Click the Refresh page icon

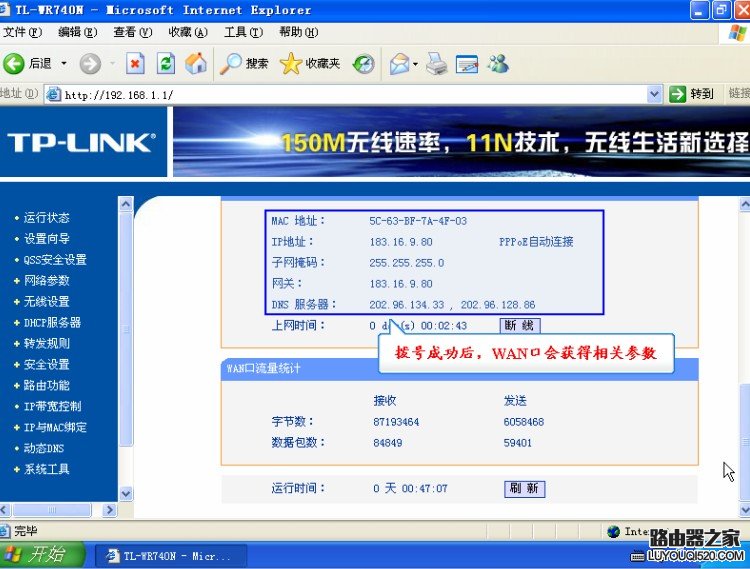(x=166, y=64)
